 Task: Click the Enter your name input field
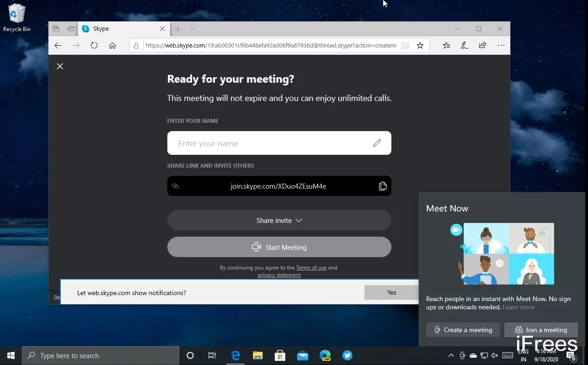(270, 143)
